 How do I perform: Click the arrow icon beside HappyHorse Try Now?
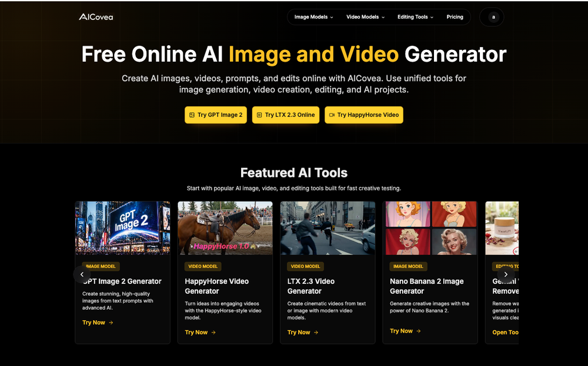[213, 333]
